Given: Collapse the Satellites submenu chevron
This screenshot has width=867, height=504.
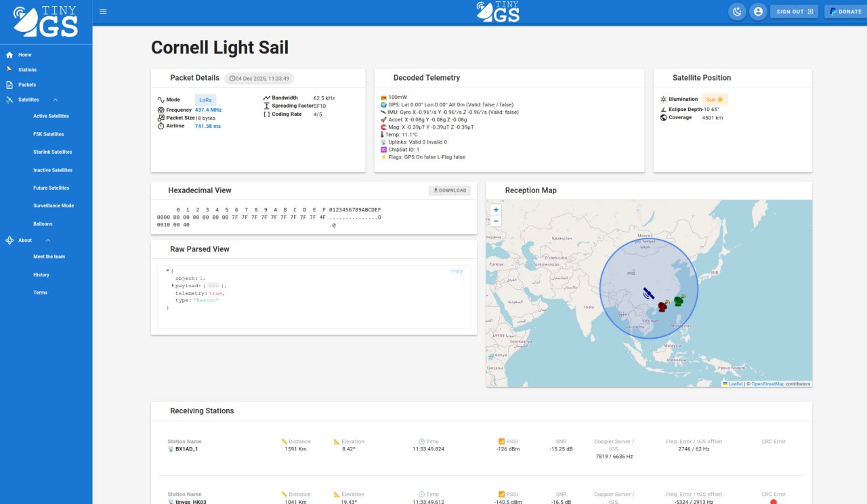Looking at the screenshot, I should tap(56, 100).
